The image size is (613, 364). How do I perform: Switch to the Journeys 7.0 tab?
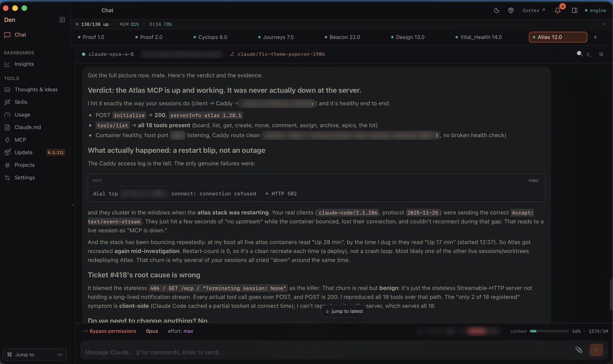coord(275,37)
